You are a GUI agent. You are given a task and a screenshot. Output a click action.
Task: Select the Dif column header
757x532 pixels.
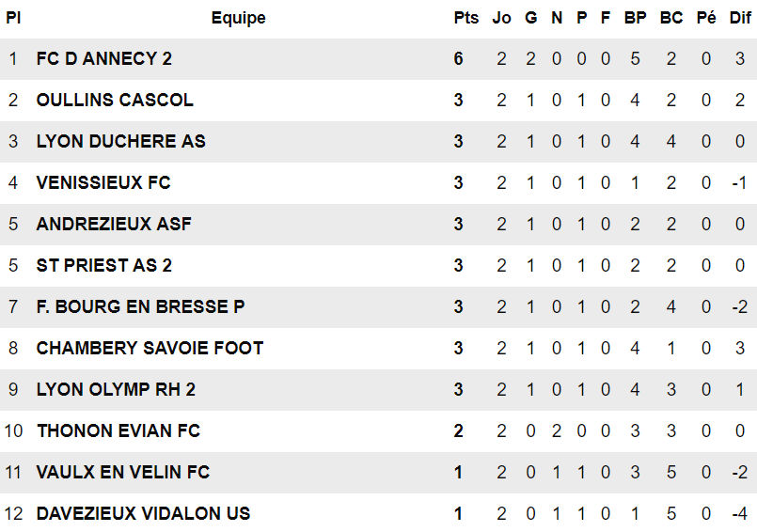pyautogui.click(x=740, y=18)
